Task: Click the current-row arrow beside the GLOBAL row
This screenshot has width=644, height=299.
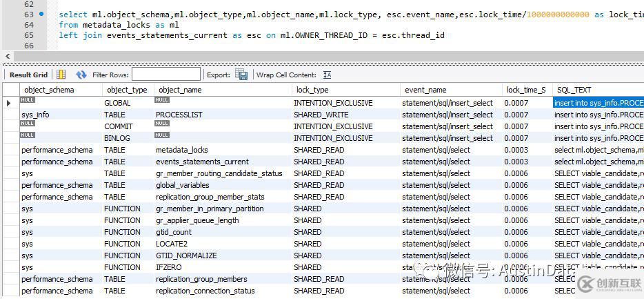Action: pyautogui.click(x=9, y=103)
